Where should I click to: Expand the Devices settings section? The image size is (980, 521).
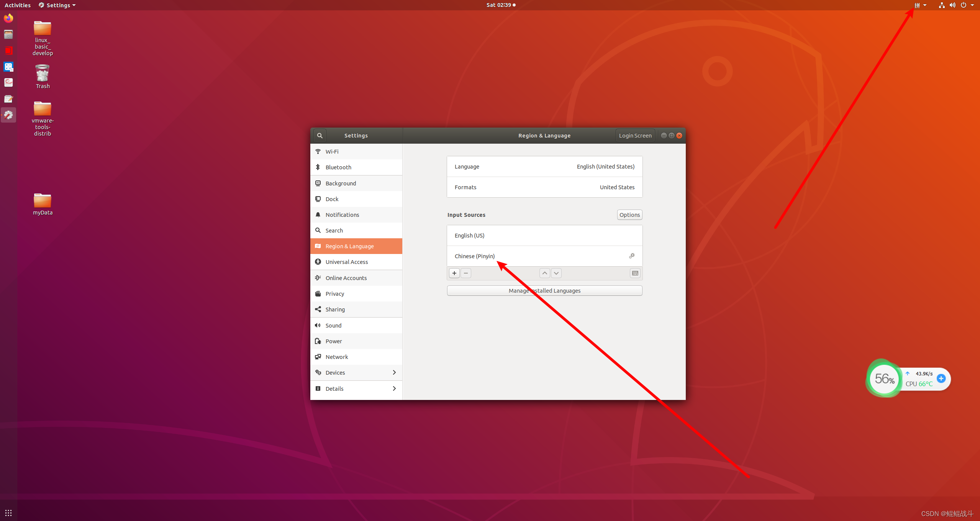coord(356,372)
